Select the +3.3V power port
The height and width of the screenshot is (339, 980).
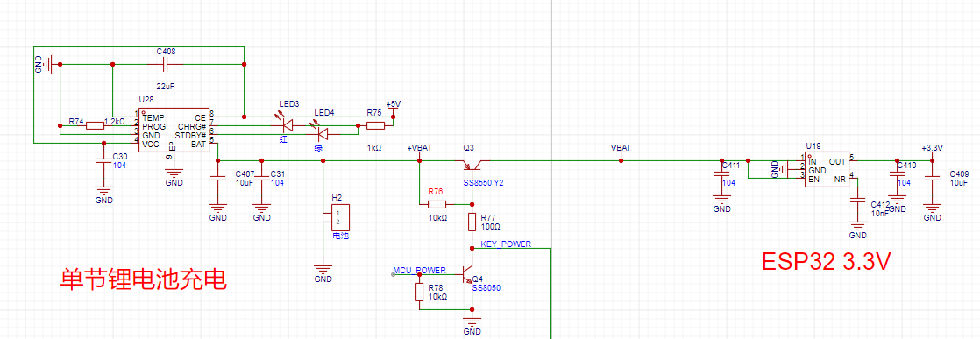[932, 151]
